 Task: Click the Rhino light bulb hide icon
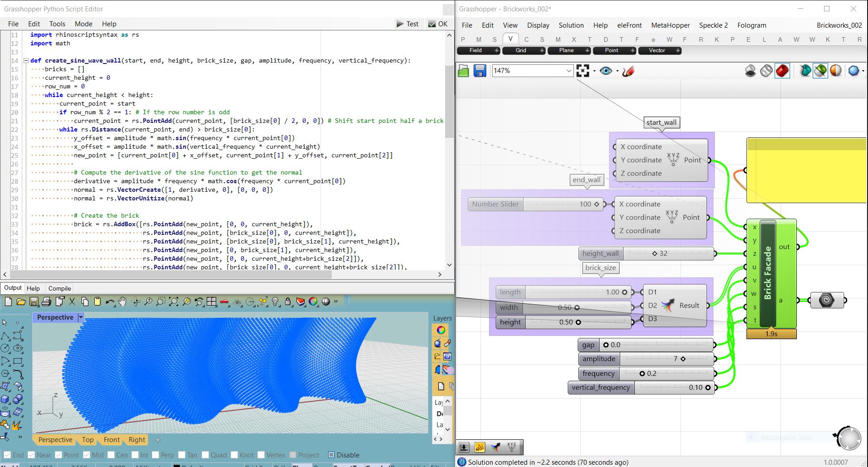(x=275, y=302)
